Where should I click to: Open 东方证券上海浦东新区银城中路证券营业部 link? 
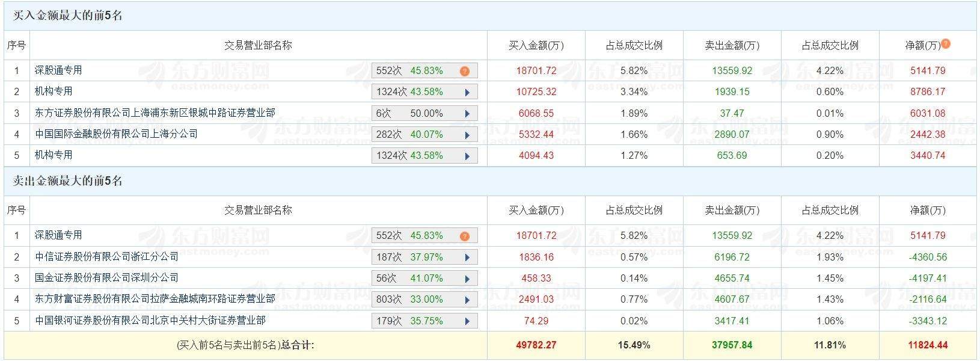(x=155, y=113)
